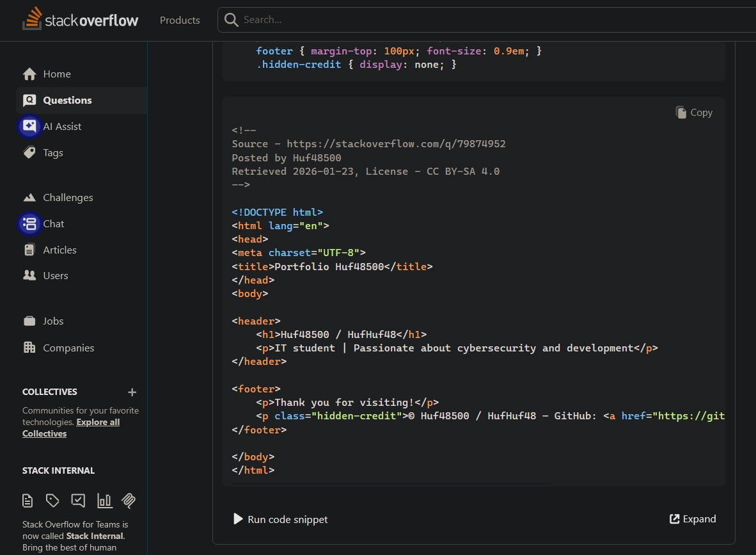This screenshot has width=756, height=555.
Task: Click the Stack Overflow logo
Action: pyautogui.click(x=81, y=20)
